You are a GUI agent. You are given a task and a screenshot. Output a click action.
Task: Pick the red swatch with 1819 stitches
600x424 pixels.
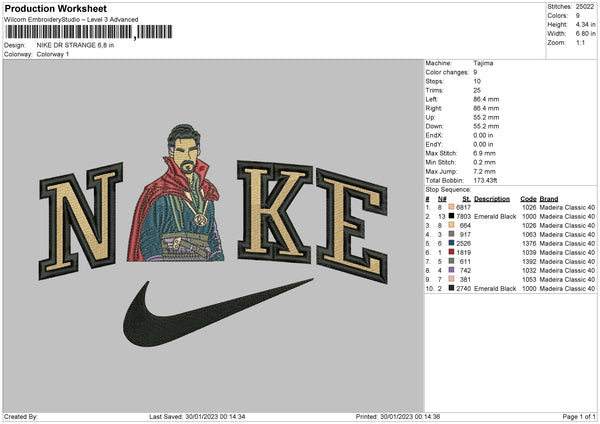451,252
